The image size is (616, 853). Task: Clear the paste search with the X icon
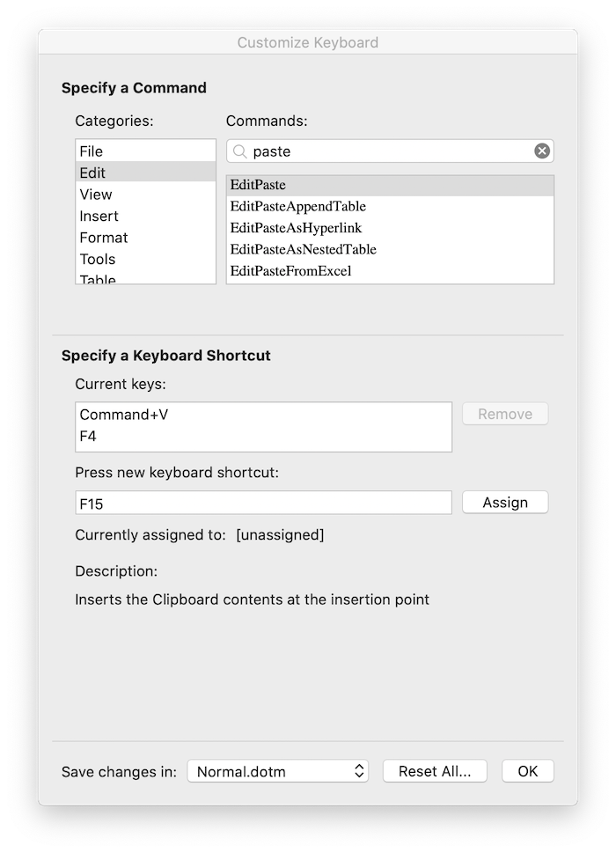tap(541, 151)
